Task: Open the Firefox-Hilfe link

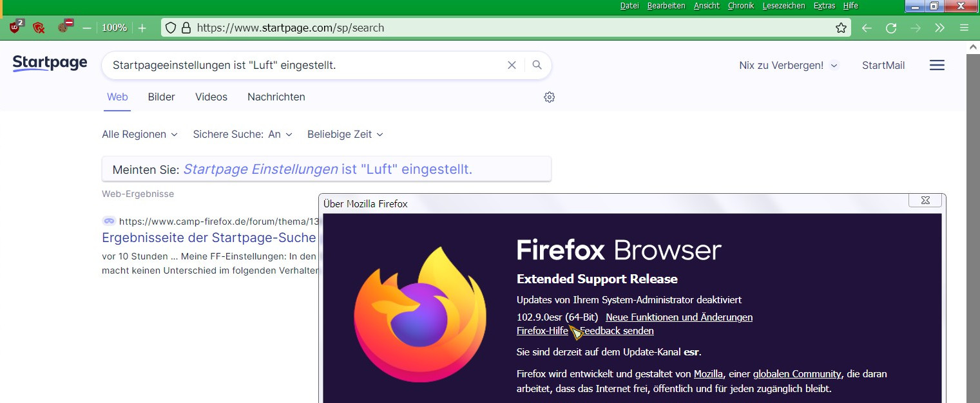Action: coord(543,331)
